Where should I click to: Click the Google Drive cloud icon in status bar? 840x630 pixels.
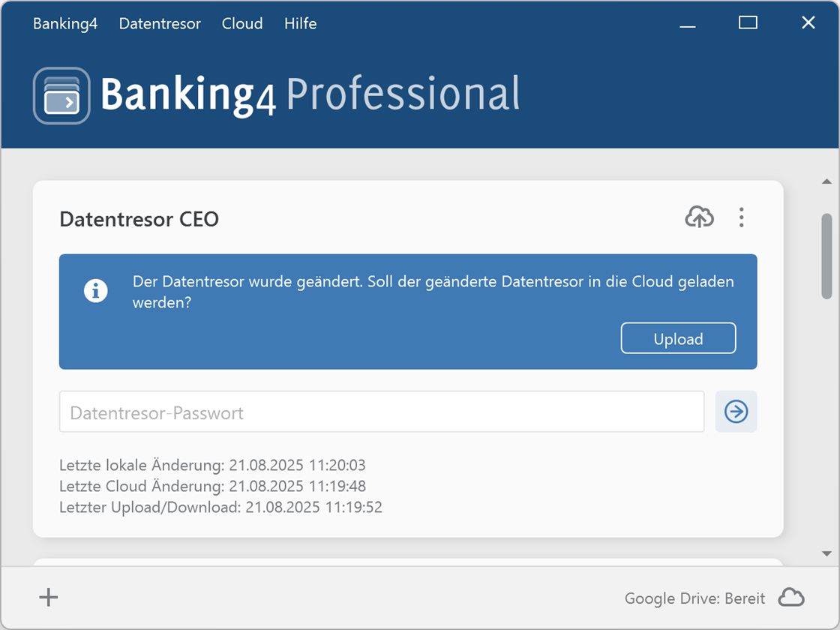pyautogui.click(x=791, y=597)
